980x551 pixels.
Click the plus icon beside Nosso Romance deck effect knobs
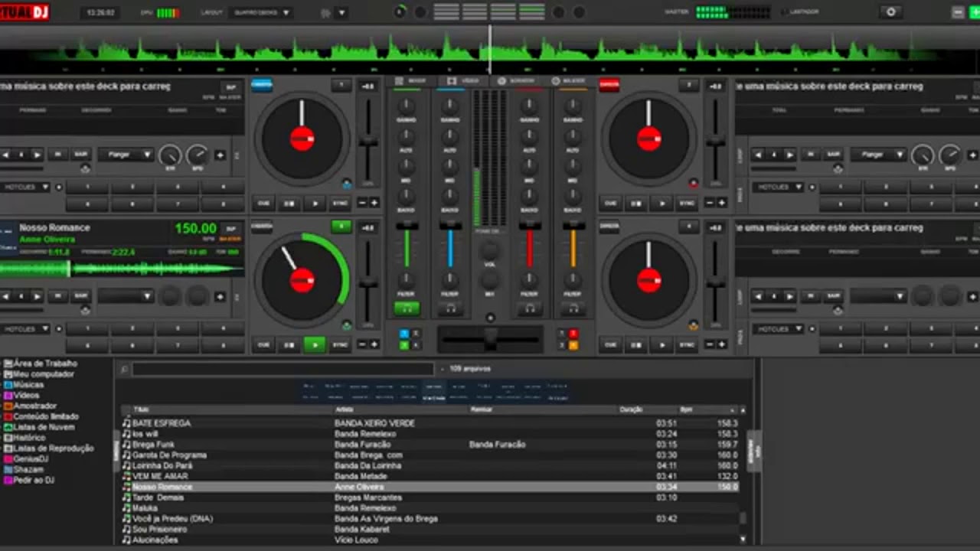coord(220,296)
